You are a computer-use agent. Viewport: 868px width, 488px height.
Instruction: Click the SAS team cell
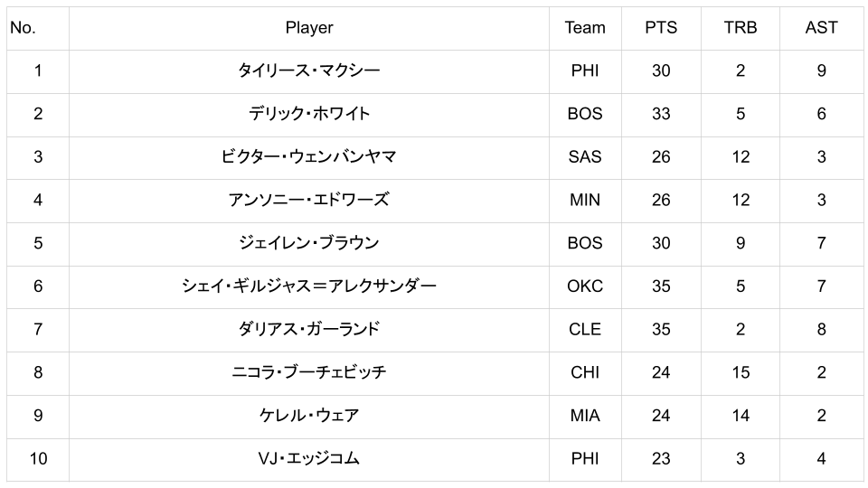(585, 157)
